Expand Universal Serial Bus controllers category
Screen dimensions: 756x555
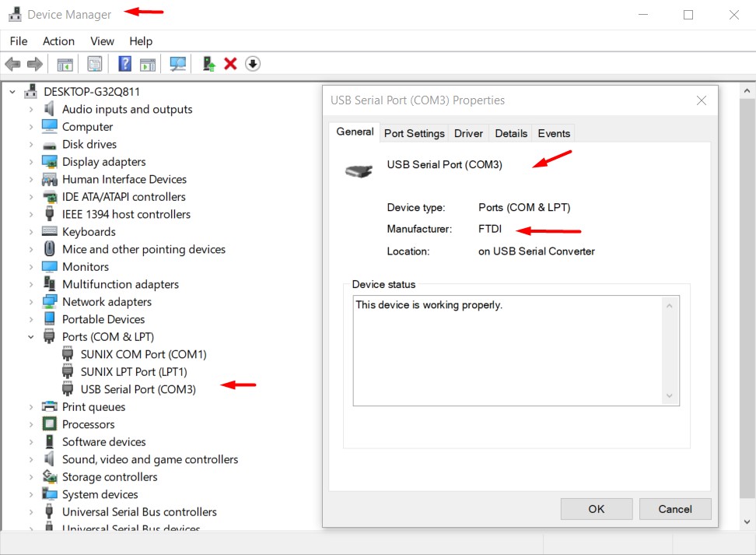[31, 512]
